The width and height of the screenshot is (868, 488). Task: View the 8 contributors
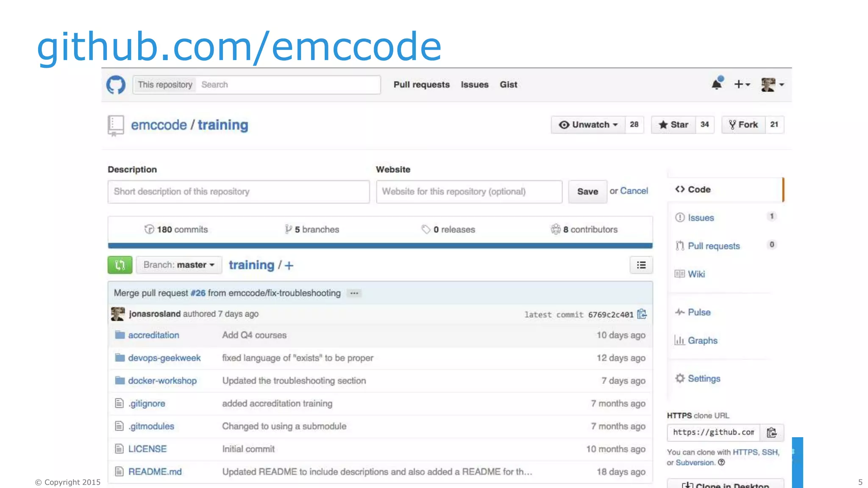[584, 230]
